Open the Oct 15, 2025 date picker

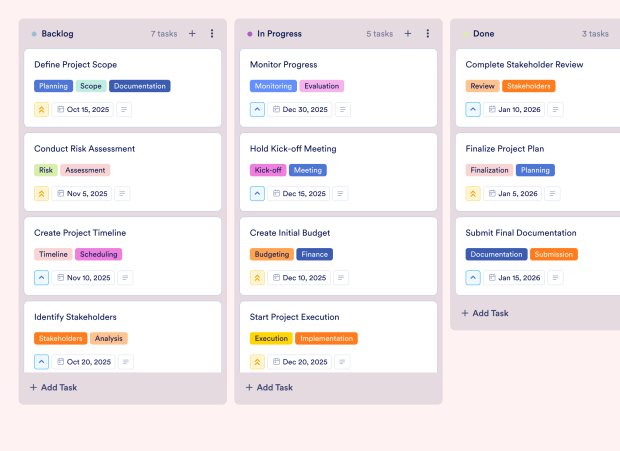click(83, 109)
